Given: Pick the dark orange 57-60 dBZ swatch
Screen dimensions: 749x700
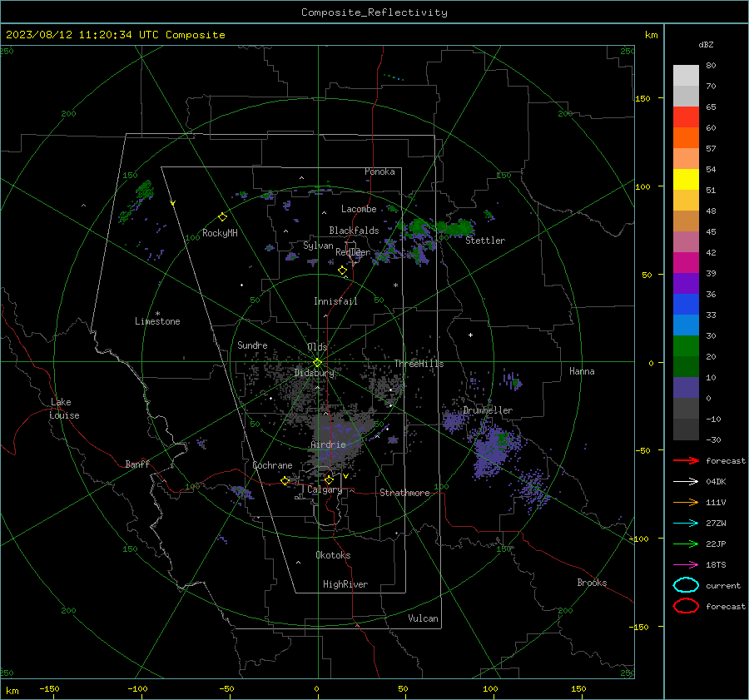Looking at the screenshot, I should (686, 138).
